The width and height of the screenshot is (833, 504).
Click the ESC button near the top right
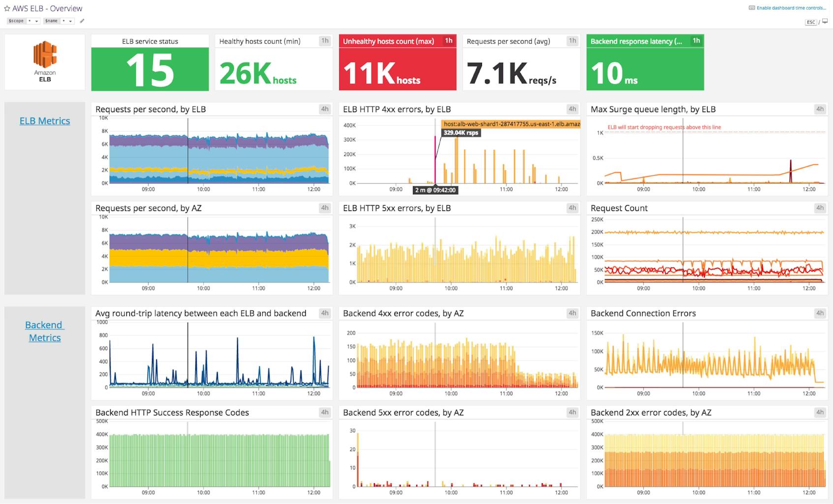810,22
